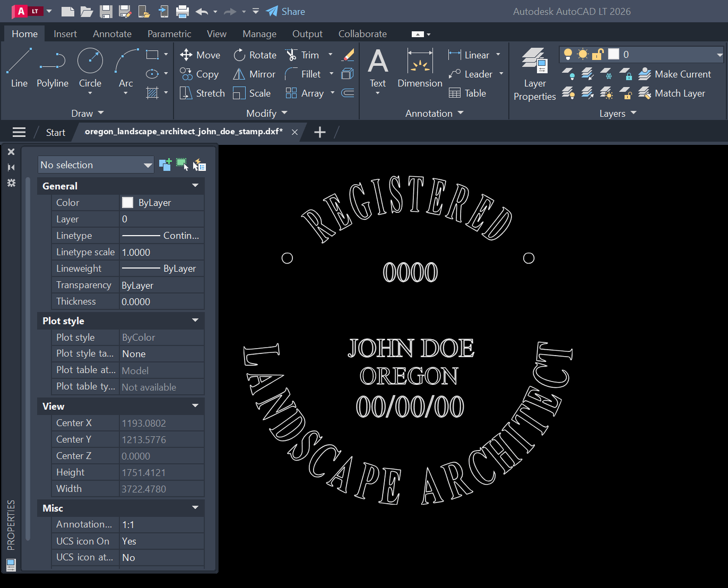The width and height of the screenshot is (728, 588).
Task: Expand the Annotation panel
Action: point(435,114)
